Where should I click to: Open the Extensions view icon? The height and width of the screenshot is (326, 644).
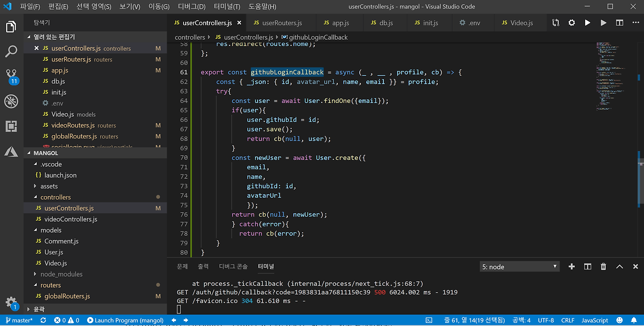coord(11,126)
